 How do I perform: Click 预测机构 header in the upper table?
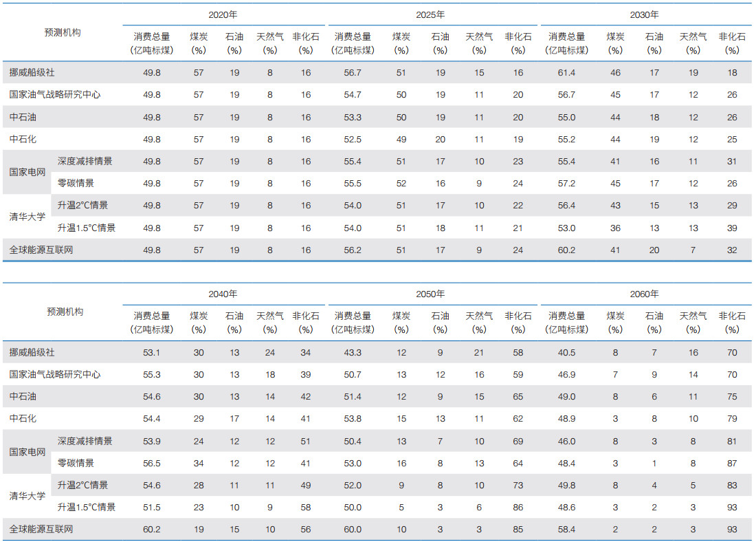[63, 32]
